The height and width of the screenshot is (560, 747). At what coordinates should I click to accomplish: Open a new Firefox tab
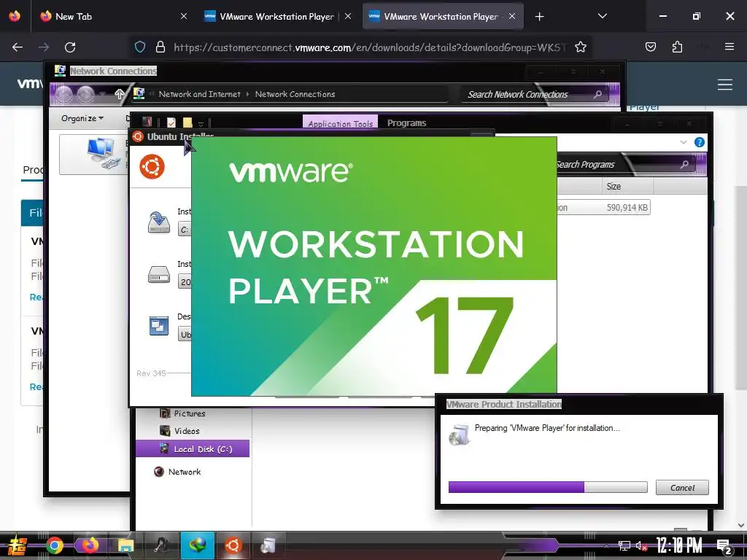pyautogui.click(x=539, y=16)
